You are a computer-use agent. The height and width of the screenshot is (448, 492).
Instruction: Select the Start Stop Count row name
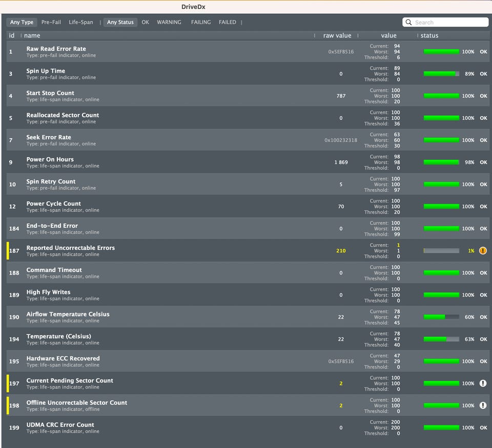tap(50, 93)
